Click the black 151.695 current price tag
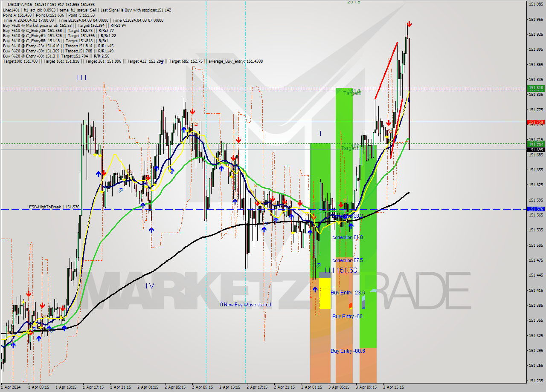The image size is (546, 392). pos(536,150)
